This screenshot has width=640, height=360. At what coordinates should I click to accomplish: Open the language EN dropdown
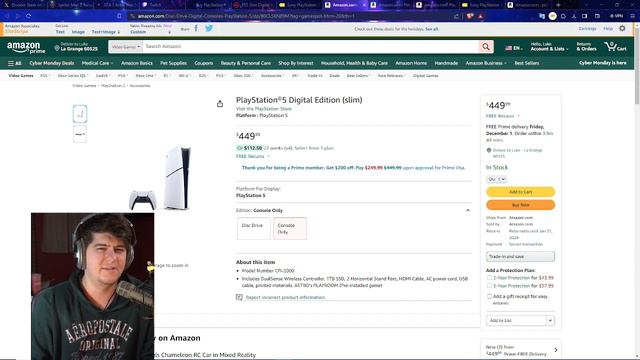[514, 48]
